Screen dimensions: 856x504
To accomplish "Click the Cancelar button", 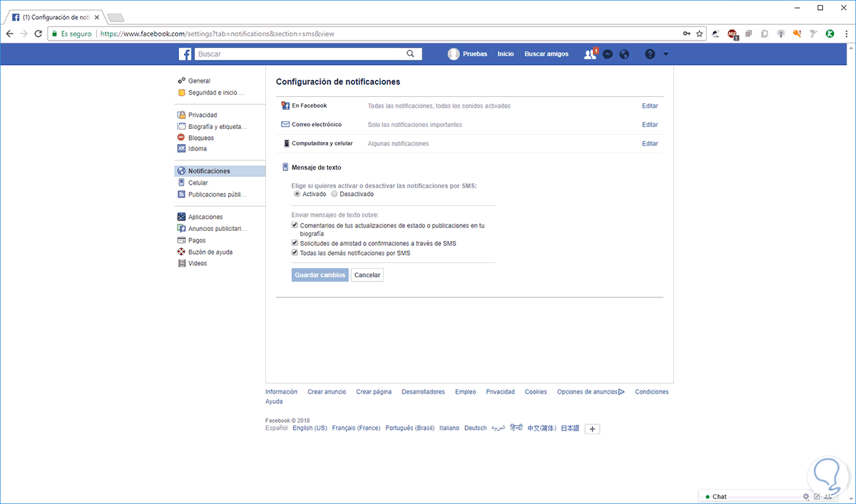I will tap(367, 275).
